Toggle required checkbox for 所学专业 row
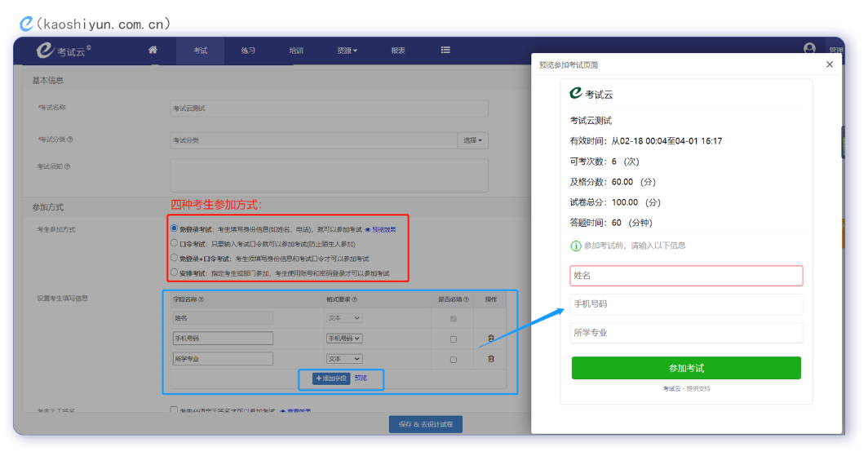 click(x=454, y=359)
